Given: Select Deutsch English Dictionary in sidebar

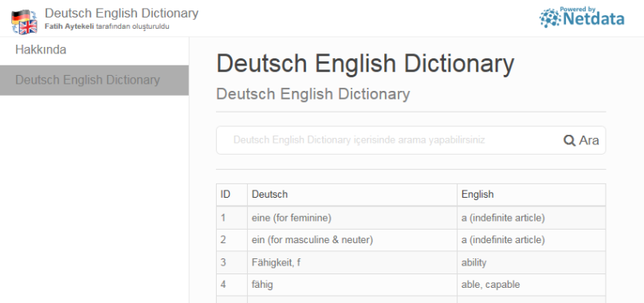Looking at the screenshot, I should tap(95, 81).
